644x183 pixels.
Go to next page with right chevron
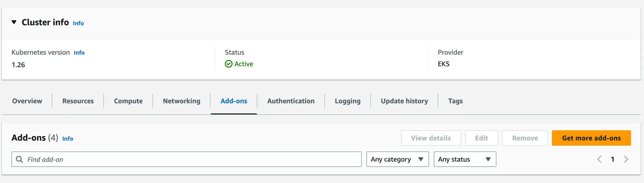626,159
